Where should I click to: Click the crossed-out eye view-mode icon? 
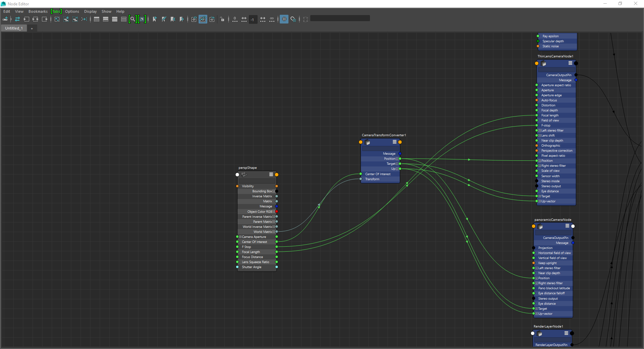pos(212,19)
